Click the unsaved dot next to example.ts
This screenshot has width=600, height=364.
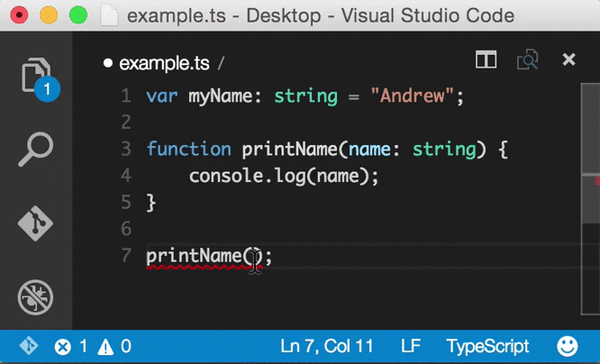pos(108,63)
